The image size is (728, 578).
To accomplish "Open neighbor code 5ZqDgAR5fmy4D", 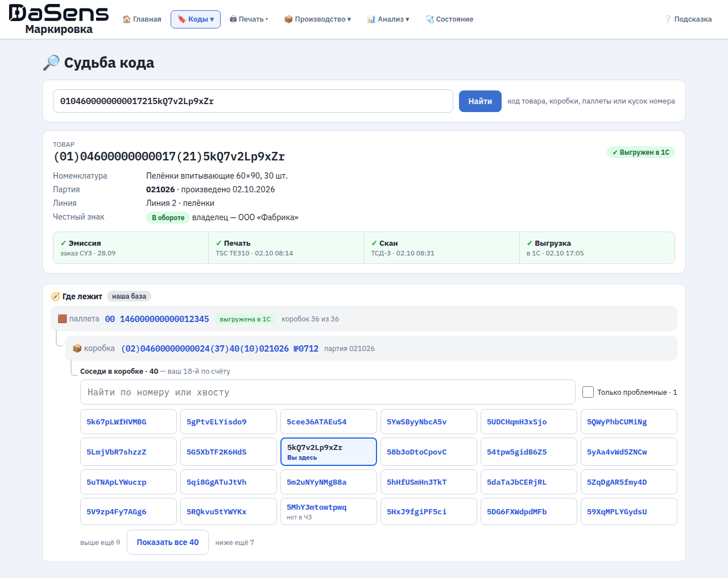I will [x=629, y=482].
